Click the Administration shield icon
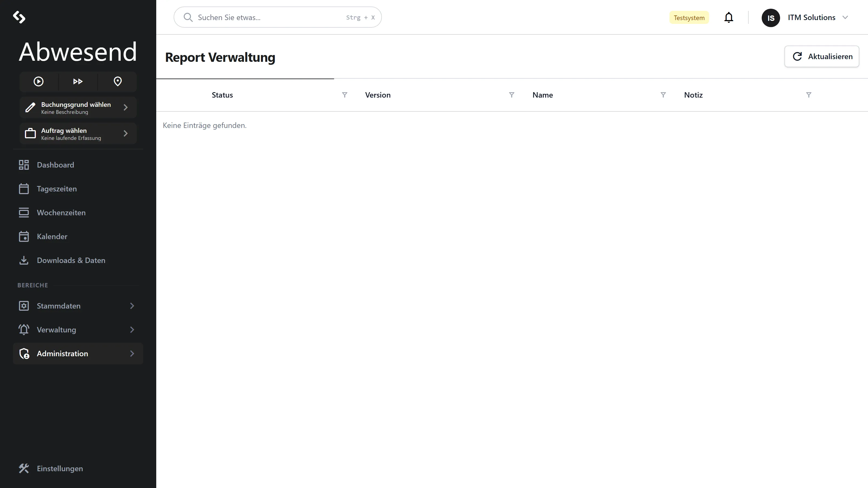Viewport: 868px width, 488px height. 24,354
